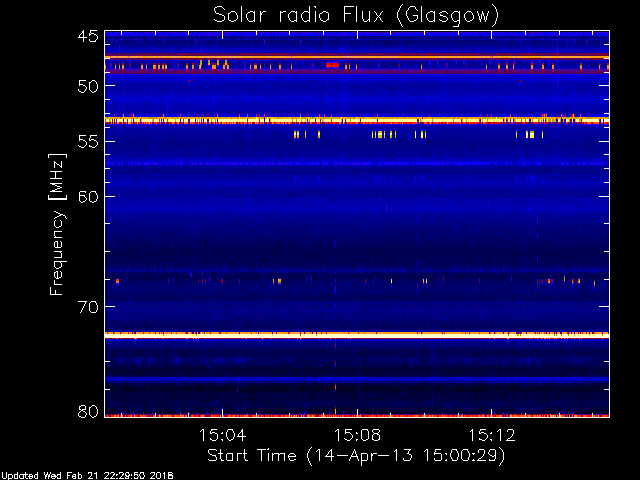Click the bright yellow emission band near 72 MHz

click(x=357, y=335)
